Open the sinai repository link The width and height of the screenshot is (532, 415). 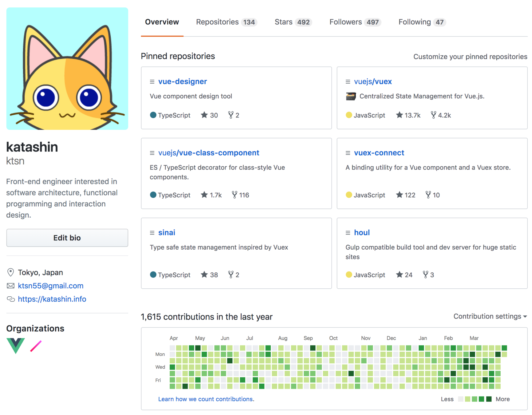[167, 233]
